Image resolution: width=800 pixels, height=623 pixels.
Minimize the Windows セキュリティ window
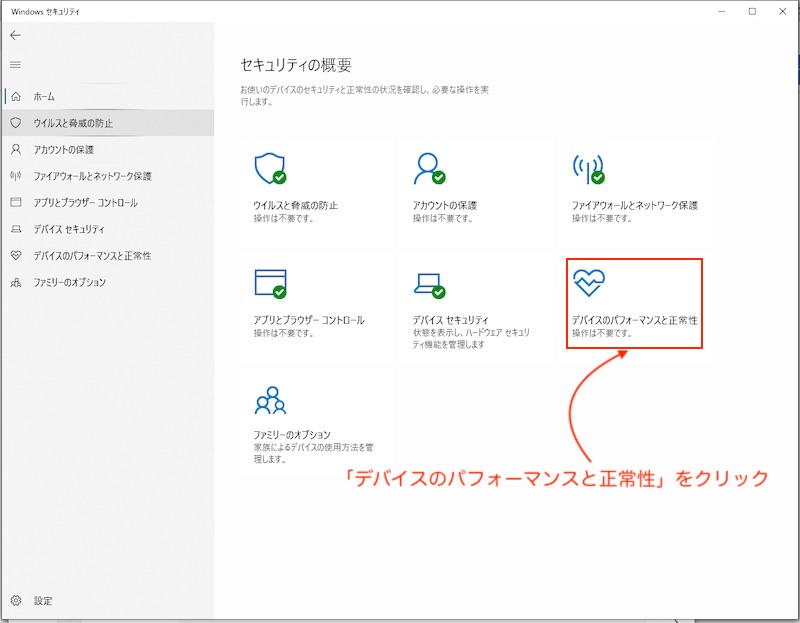(x=722, y=11)
